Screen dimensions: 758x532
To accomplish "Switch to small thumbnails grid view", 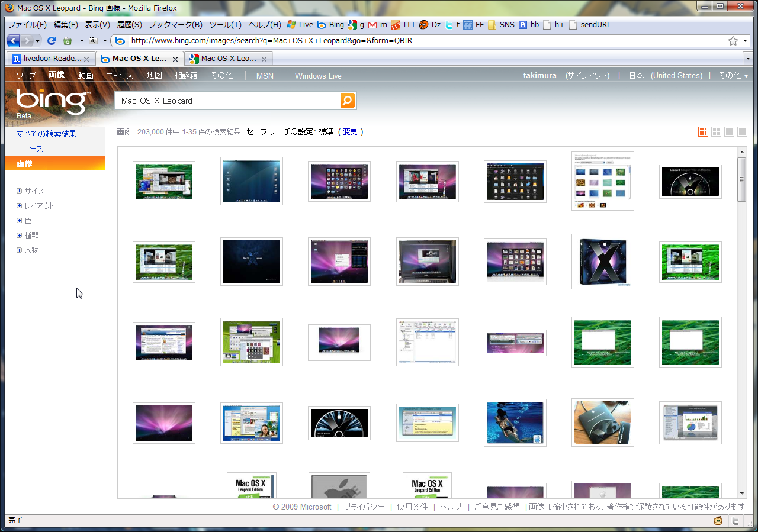I will coord(704,131).
